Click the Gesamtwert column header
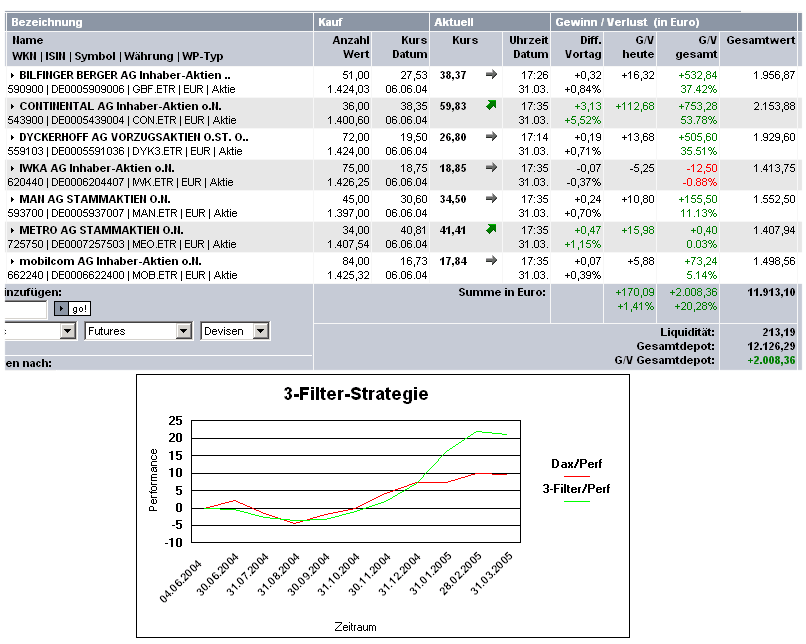Image resolution: width=806 pixels, height=644 pixels. point(760,40)
